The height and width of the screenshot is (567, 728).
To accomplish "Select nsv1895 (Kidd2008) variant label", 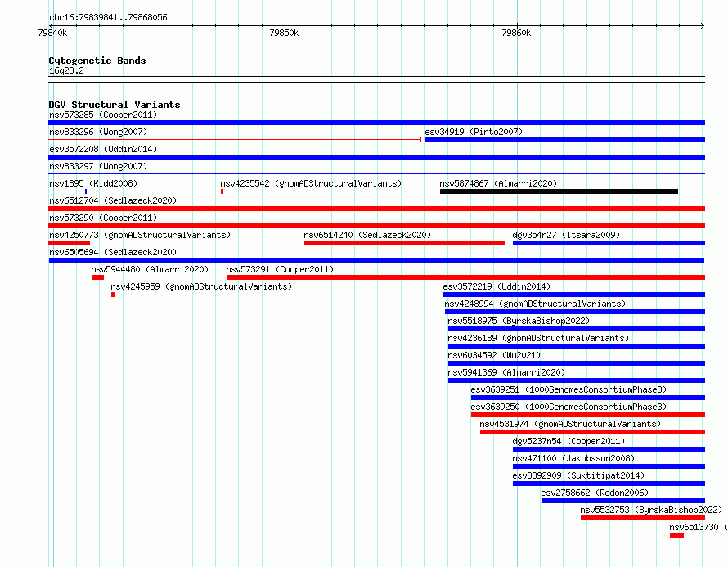I will tap(93, 183).
